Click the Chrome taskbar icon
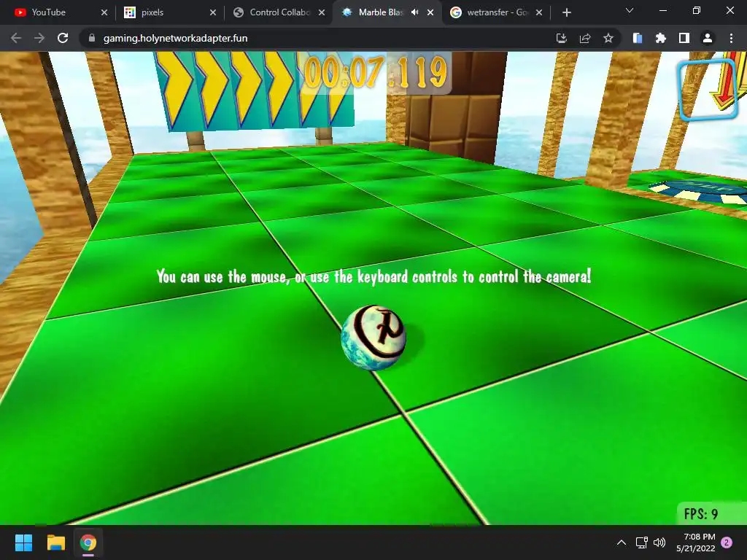The height and width of the screenshot is (560, 747). pyautogui.click(x=88, y=542)
